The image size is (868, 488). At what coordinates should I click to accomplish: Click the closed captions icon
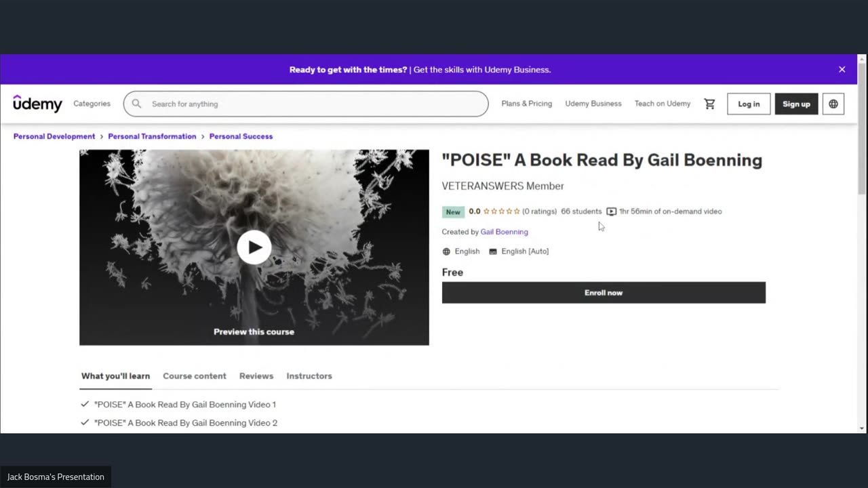point(493,251)
